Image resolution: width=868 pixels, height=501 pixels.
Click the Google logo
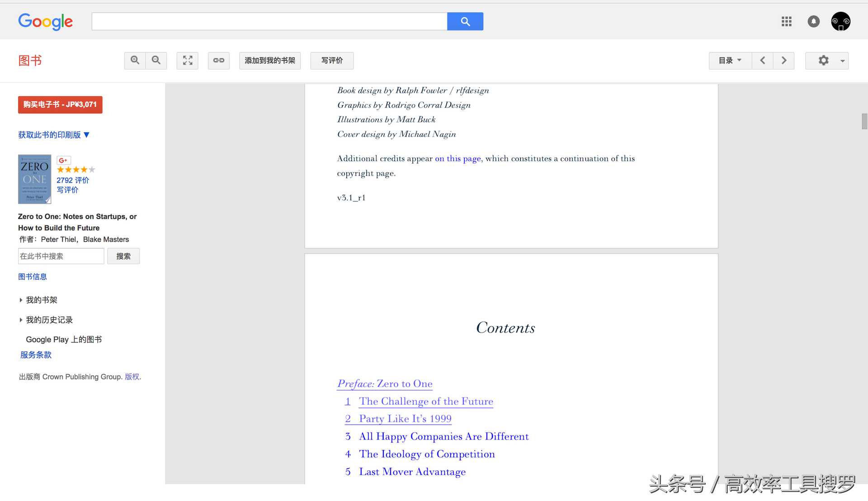pyautogui.click(x=45, y=21)
